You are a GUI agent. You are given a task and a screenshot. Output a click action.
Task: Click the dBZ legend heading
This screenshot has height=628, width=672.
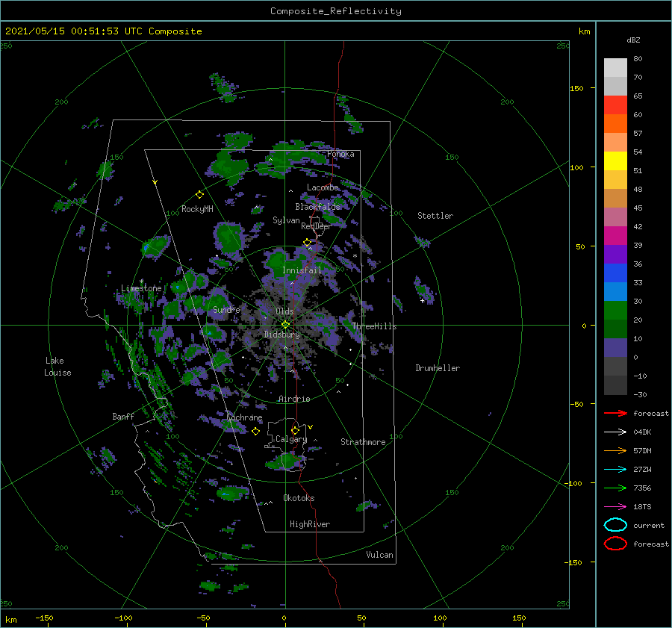click(x=633, y=40)
